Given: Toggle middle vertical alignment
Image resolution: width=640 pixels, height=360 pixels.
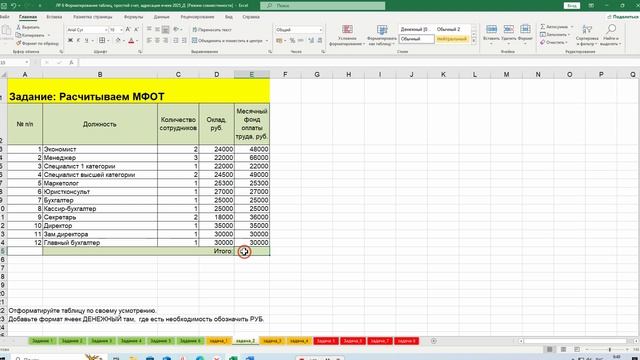Looking at the screenshot, I should pyautogui.click(x=157, y=29).
